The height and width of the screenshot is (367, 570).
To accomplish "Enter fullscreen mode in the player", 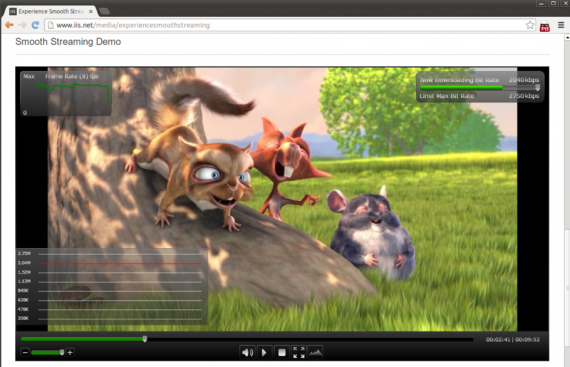I will pos(298,352).
